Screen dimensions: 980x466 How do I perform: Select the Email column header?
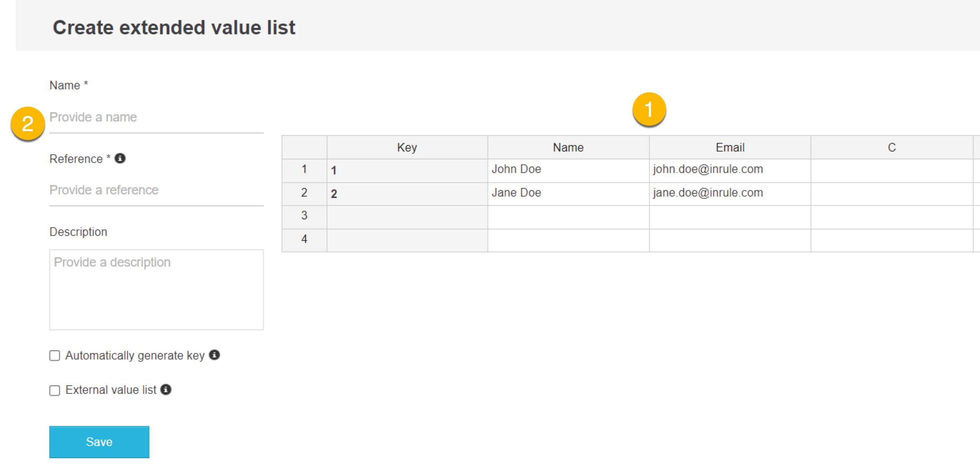pos(730,148)
